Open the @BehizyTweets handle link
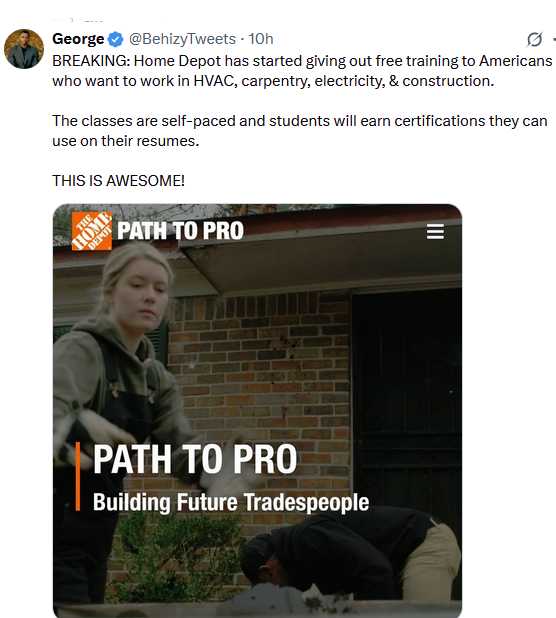This screenshot has height=618, width=556. (x=182, y=39)
